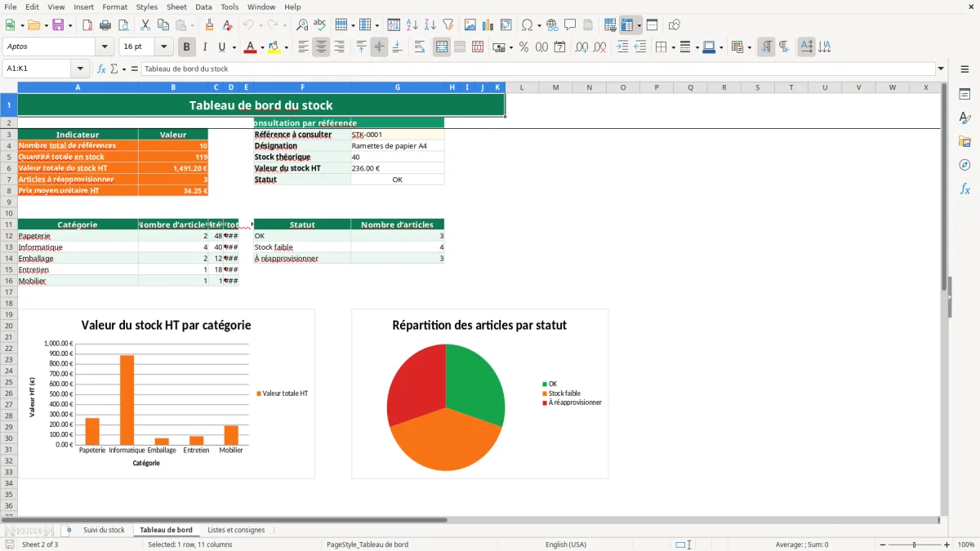Open the sidebar Styles panel
This screenshot has width=980, height=551.
[964, 118]
